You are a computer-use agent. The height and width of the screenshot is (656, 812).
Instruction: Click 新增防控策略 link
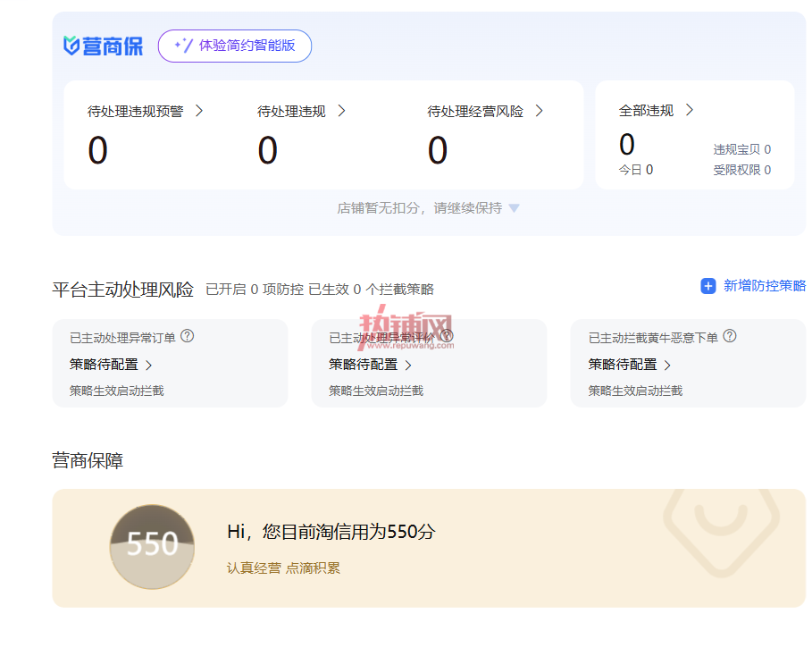point(765,286)
